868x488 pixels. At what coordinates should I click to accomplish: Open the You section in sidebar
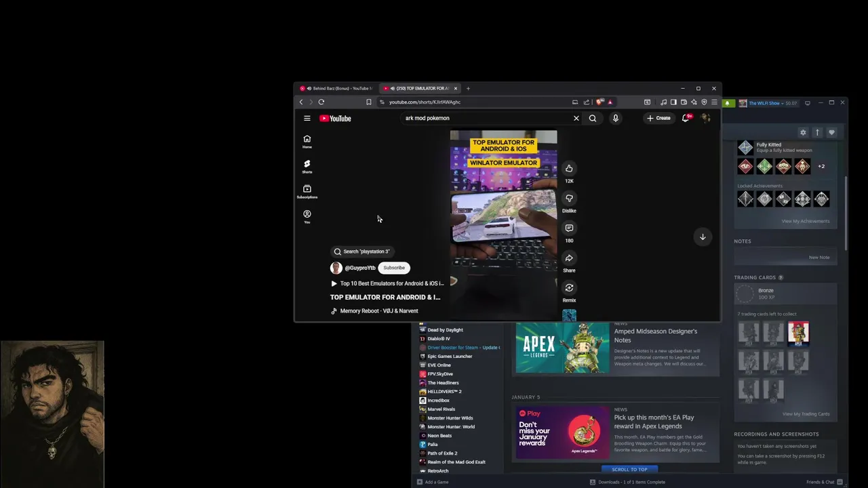307,217
